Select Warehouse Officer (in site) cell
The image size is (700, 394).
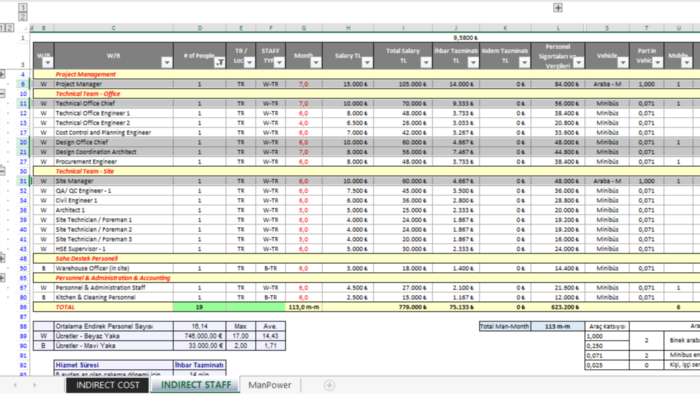[x=113, y=268]
